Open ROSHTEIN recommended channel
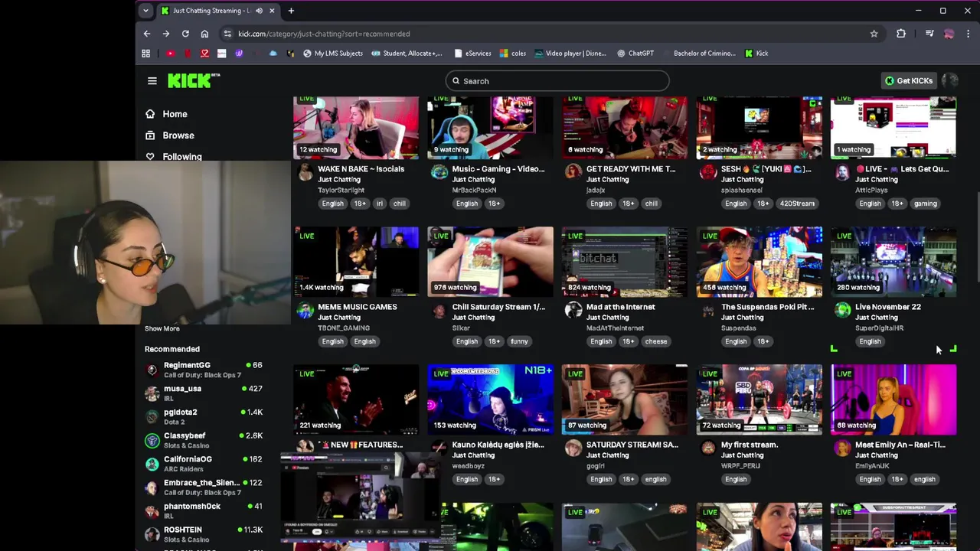Image resolution: width=980 pixels, height=551 pixels. pos(204,534)
